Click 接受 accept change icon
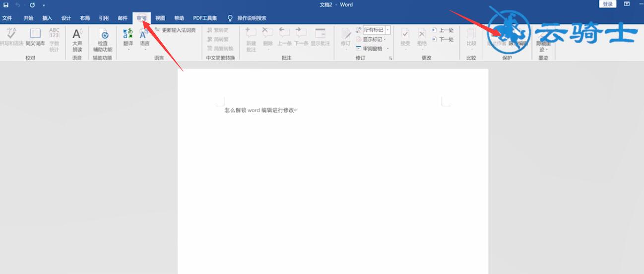This screenshot has height=274, width=644. point(405,39)
